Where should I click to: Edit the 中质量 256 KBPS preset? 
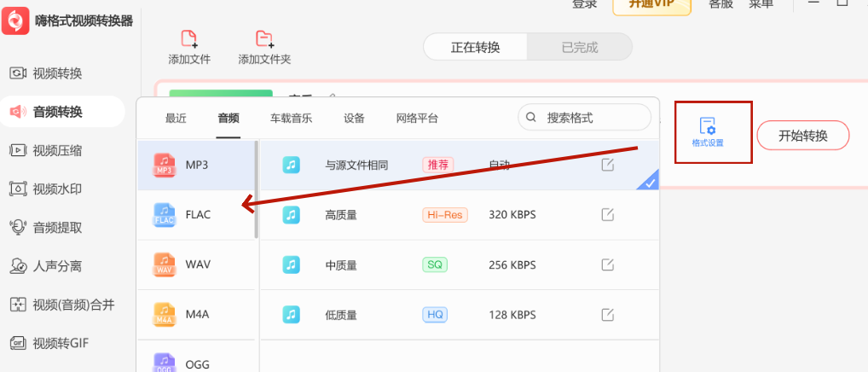click(x=608, y=265)
